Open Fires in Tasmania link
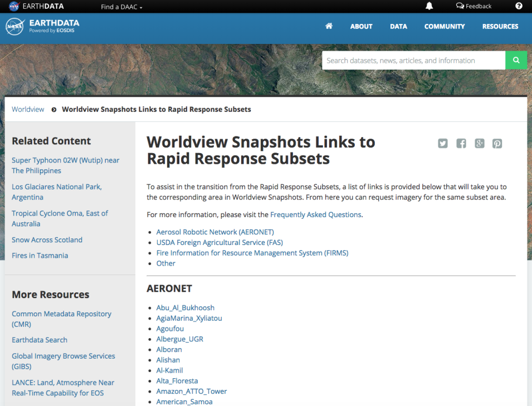This screenshot has width=532, height=406. (x=40, y=256)
